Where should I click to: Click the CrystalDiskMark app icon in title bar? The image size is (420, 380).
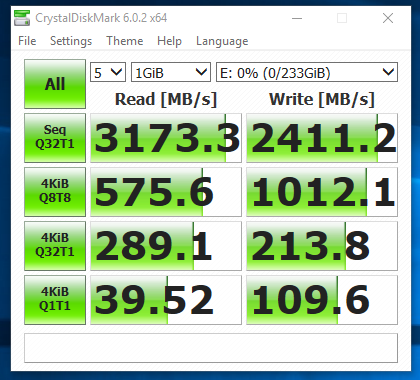pyautogui.click(x=22, y=18)
